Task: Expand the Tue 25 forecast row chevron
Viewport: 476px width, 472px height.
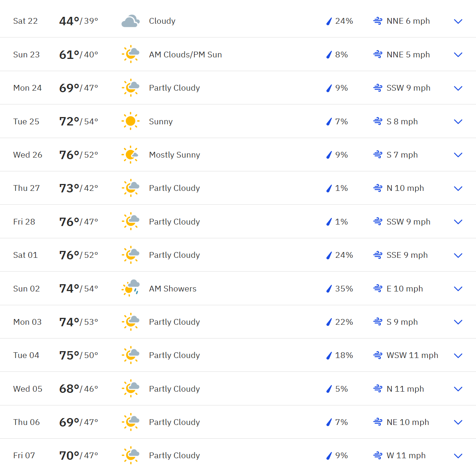Action: pyautogui.click(x=458, y=122)
